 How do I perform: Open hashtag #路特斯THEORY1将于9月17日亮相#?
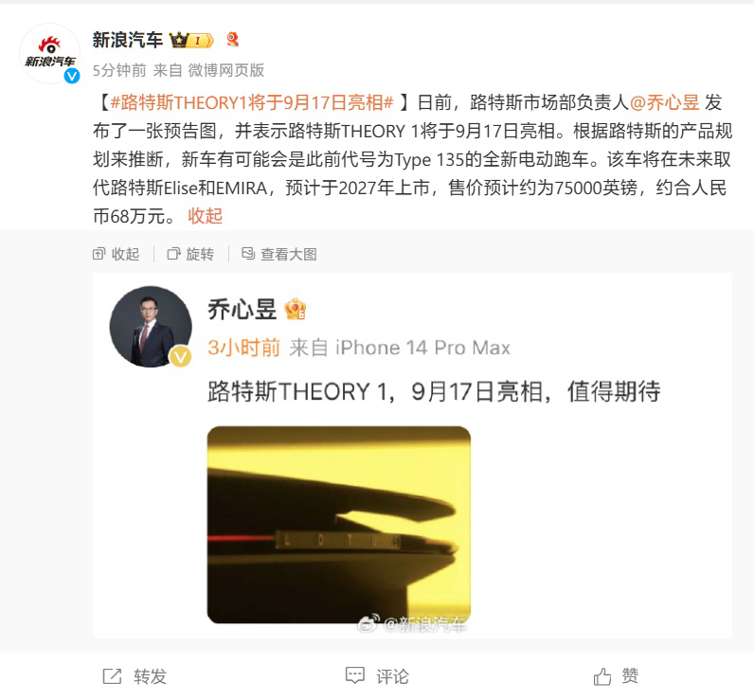click(x=252, y=102)
